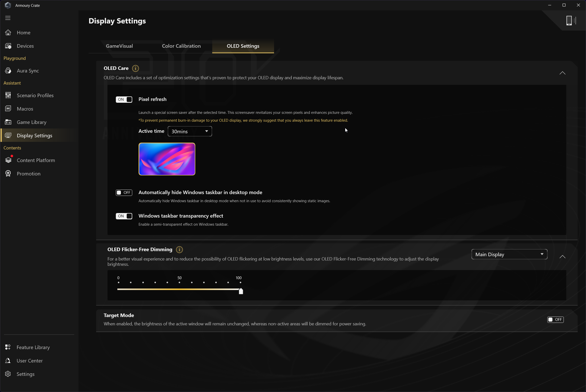Open the Active time 30mins dropdown
586x392 pixels.
pos(190,131)
